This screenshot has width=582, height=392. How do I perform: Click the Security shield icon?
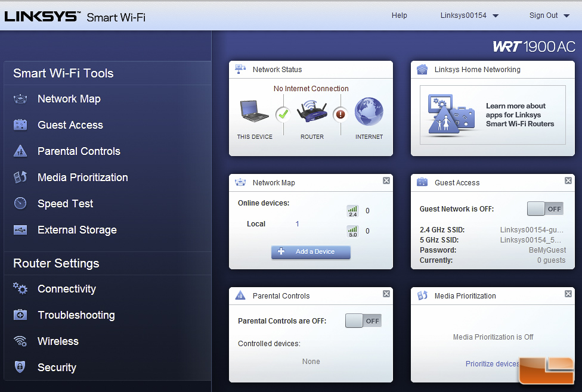(20, 367)
